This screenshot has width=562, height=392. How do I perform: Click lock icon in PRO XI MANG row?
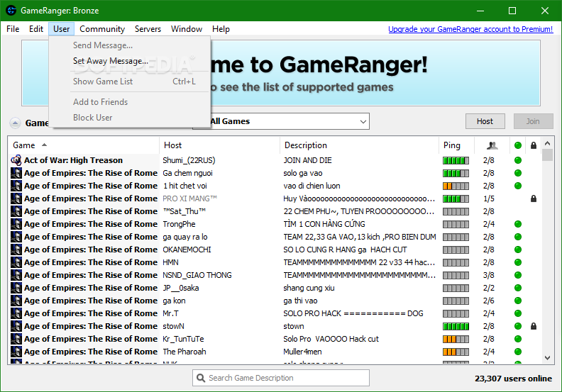[x=534, y=198]
